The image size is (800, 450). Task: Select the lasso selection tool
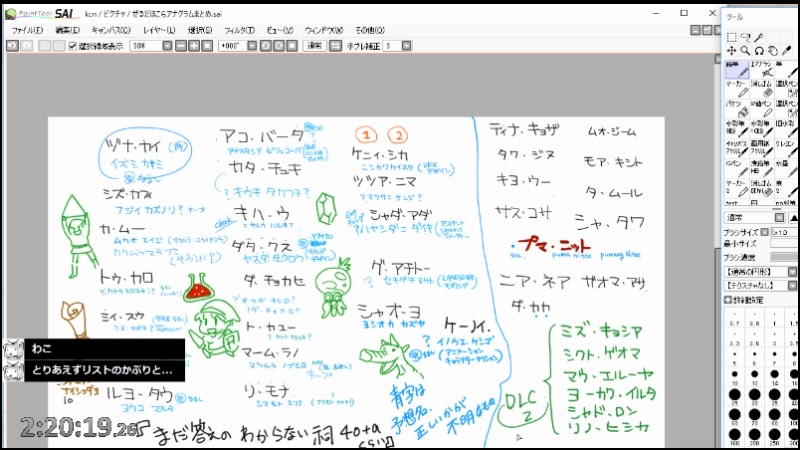pos(745,37)
